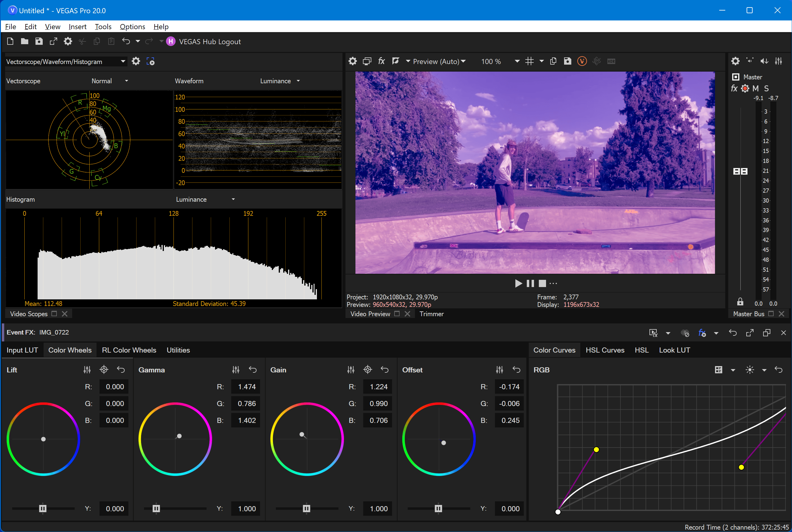Save a snapshot of the preview frame
792x532 pixels.
pyautogui.click(x=567, y=61)
